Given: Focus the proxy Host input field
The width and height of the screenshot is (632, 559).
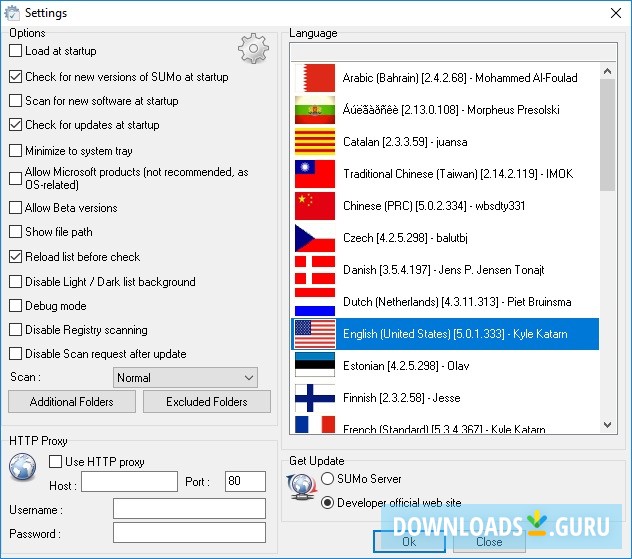Looking at the screenshot, I should tap(129, 481).
